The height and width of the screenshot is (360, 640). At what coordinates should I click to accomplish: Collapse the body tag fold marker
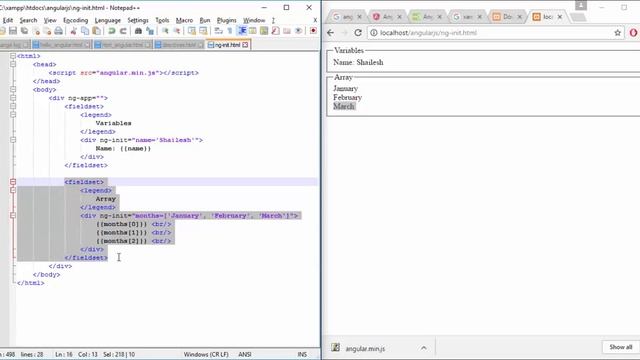coord(13,89)
